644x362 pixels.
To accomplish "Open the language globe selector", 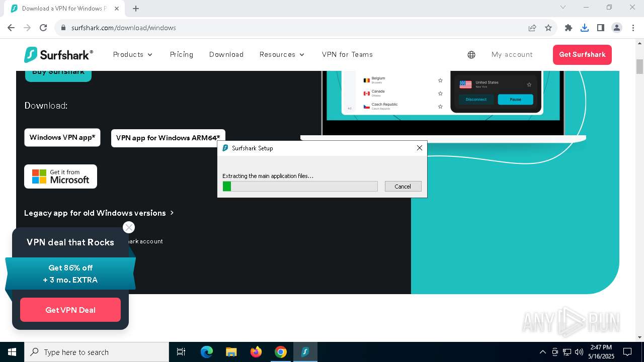I will pos(471,55).
